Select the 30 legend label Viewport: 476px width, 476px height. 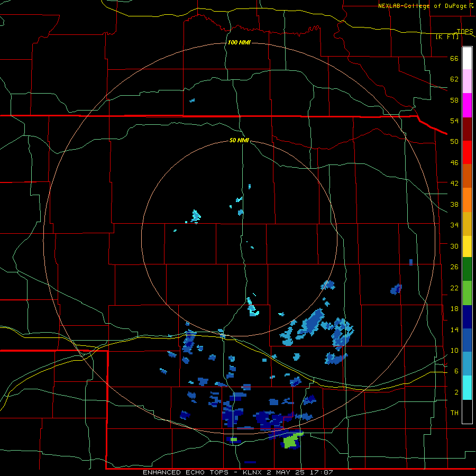tap(454, 246)
